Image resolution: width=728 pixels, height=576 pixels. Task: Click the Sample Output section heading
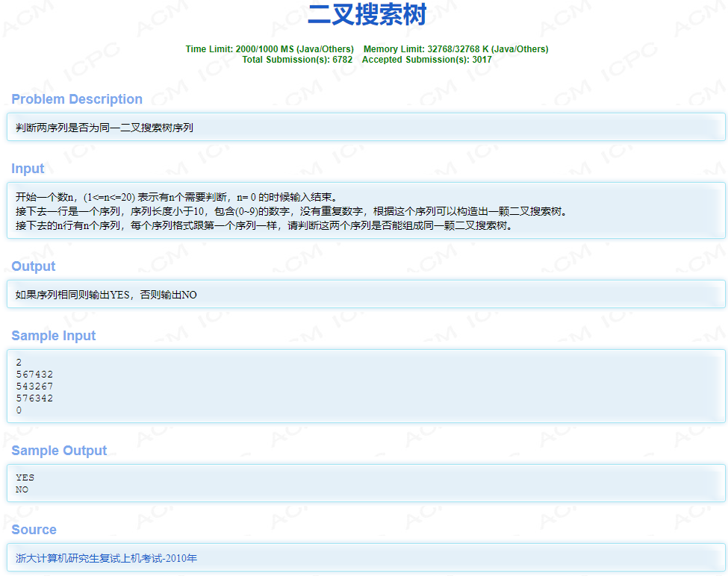[x=59, y=451]
